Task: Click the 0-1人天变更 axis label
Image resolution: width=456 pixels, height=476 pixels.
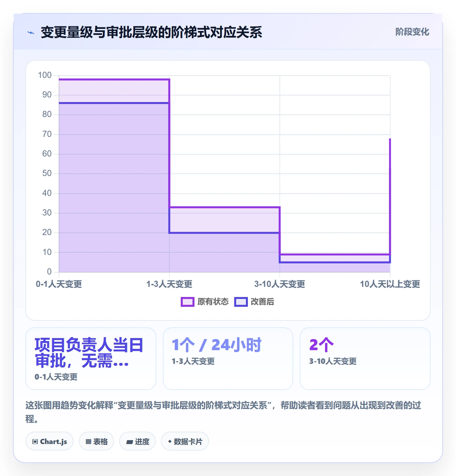Action: [x=59, y=284]
